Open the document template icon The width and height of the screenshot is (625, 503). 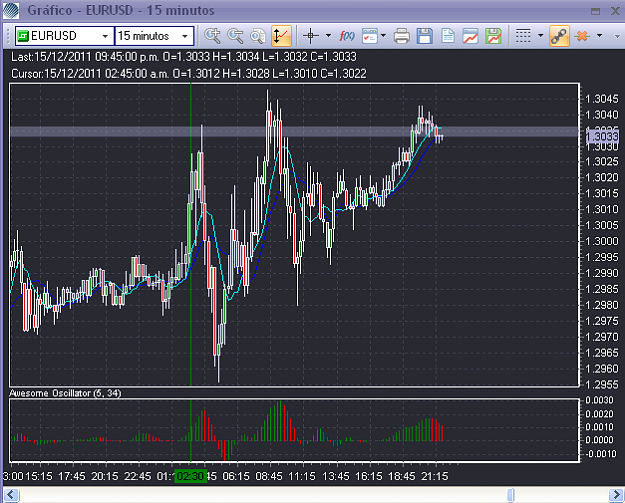tap(448, 36)
